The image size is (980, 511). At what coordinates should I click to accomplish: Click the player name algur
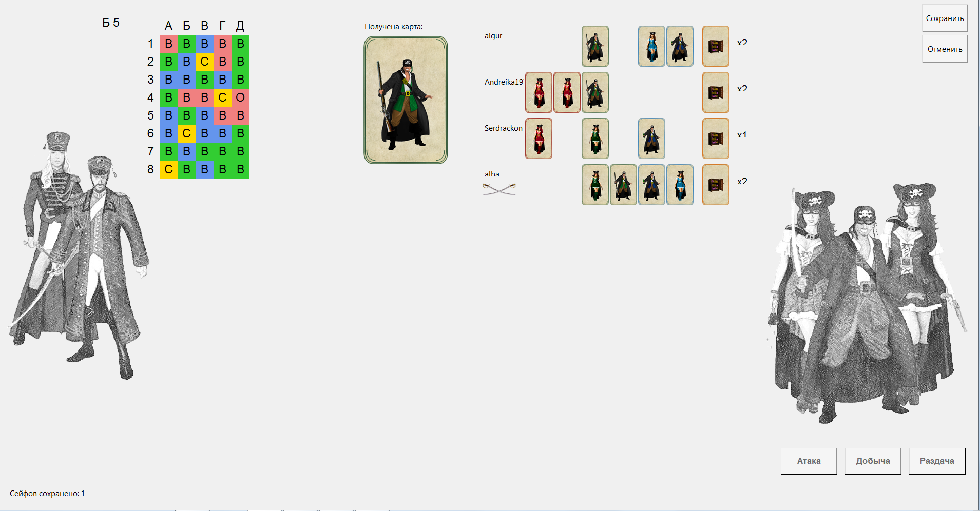point(493,36)
